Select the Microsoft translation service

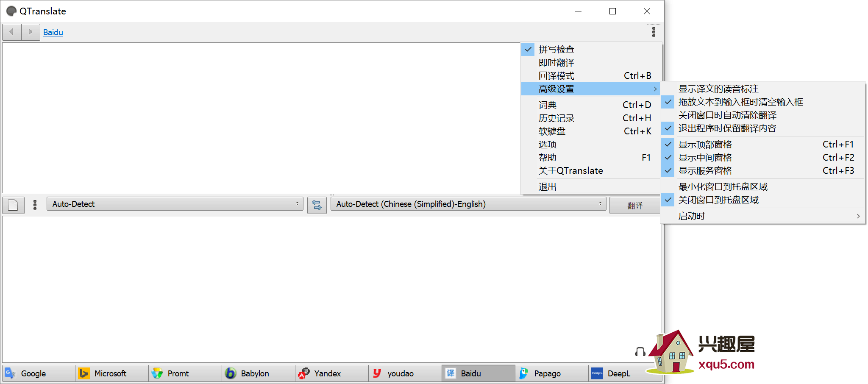pos(112,373)
